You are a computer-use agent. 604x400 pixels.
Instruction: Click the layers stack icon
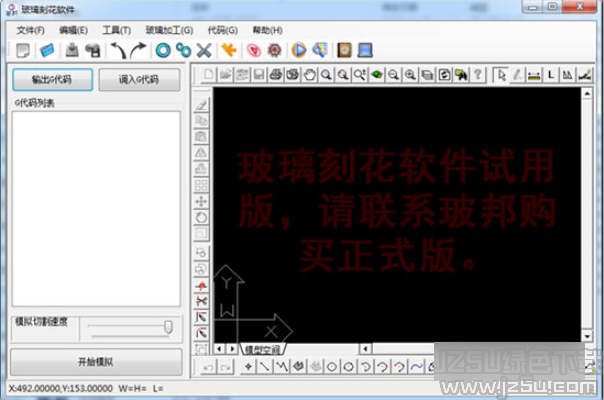click(x=427, y=74)
